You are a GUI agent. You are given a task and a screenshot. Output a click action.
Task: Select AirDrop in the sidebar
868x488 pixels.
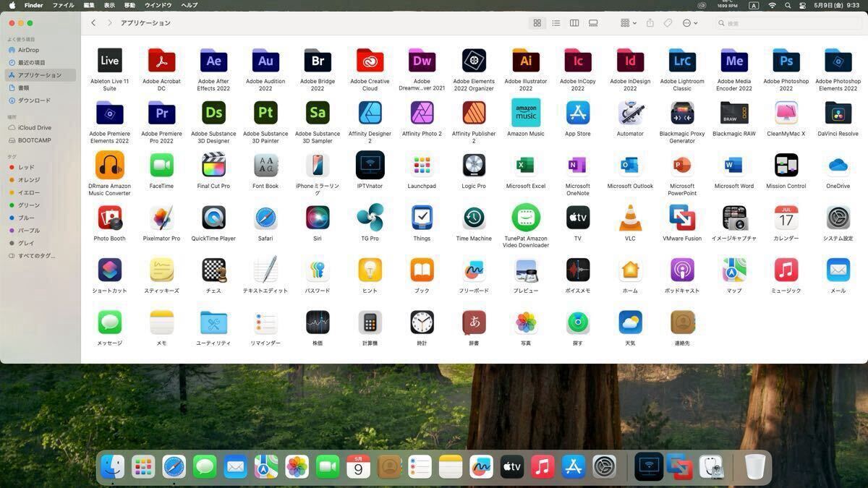tap(41, 50)
